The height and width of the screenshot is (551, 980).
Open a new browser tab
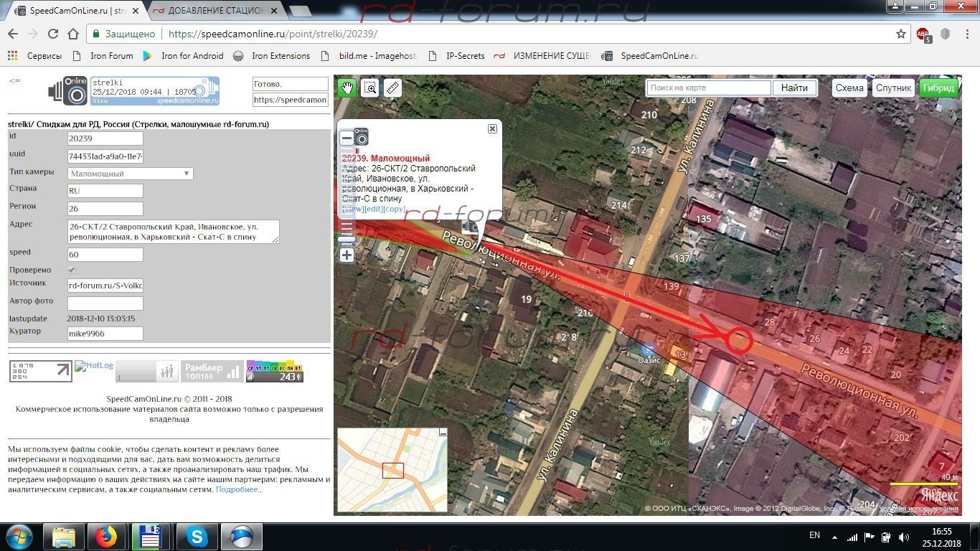(x=300, y=11)
